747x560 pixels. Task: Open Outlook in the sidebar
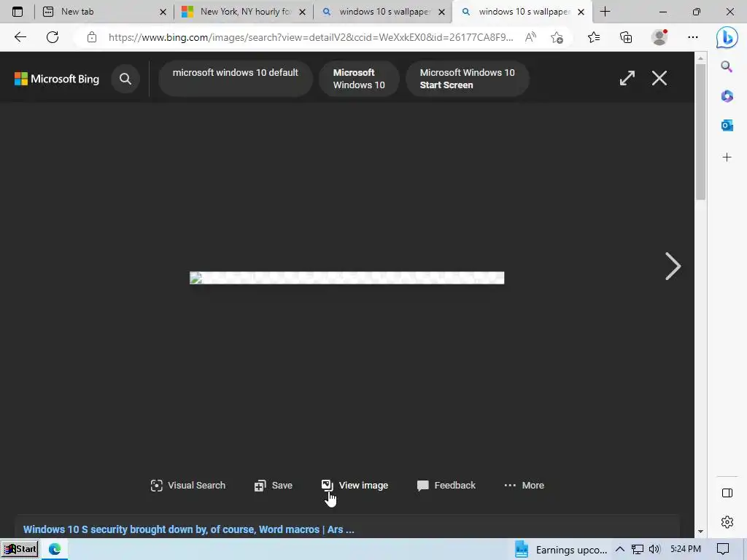[x=727, y=125]
